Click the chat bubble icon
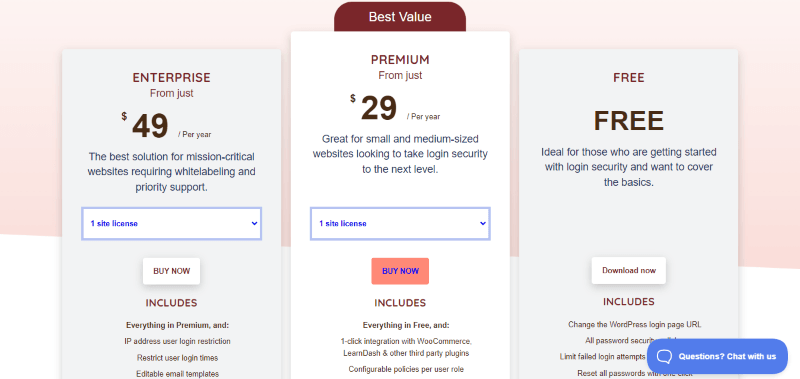Viewport: 800px width, 379px height. [664, 357]
